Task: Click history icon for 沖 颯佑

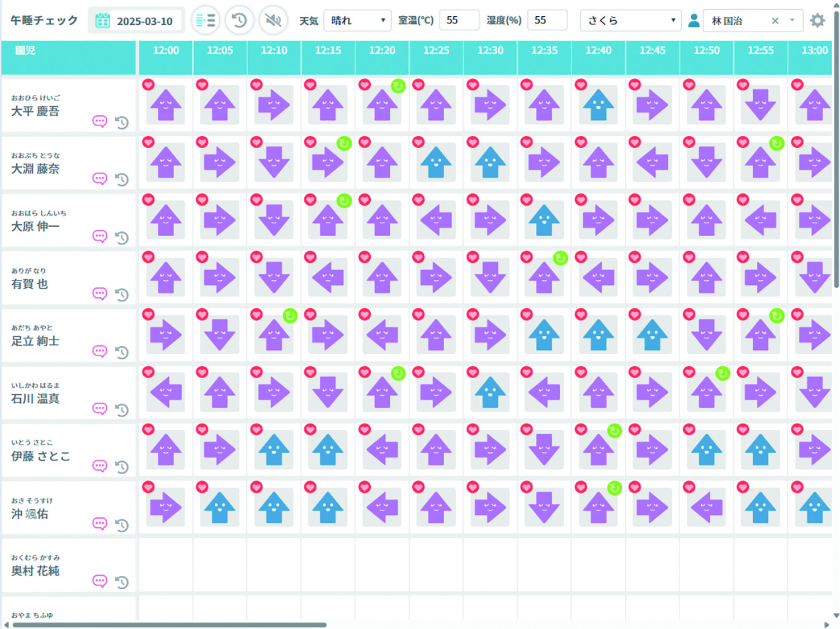Action: pyautogui.click(x=122, y=525)
